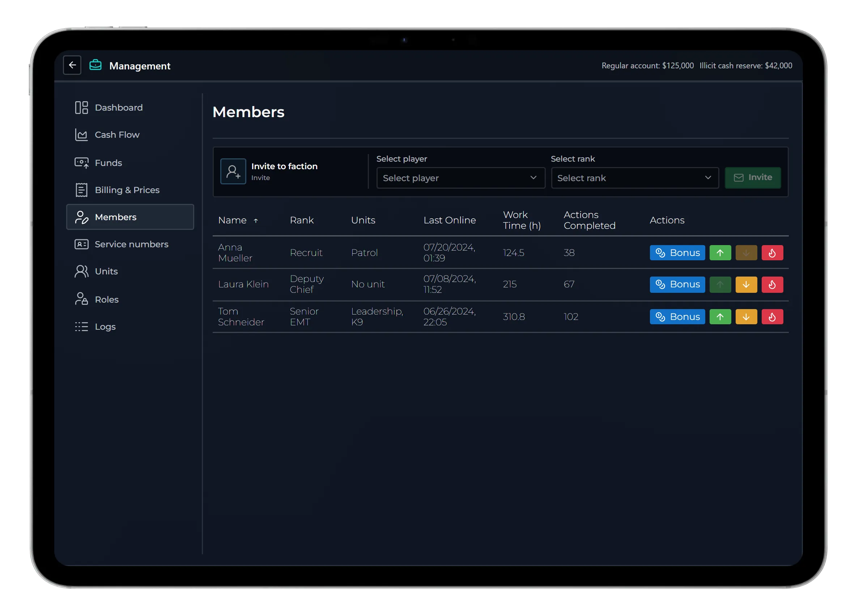855x616 pixels.
Task: Open the Units sidebar page
Action: pyautogui.click(x=130, y=271)
